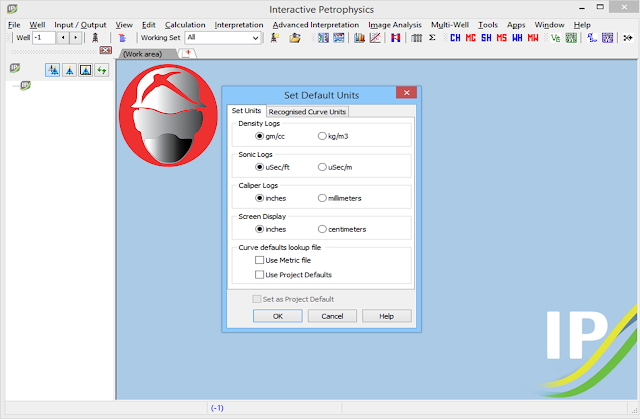640x419 pixels.
Task: Click the red MW toolbar button
Action: tap(533, 38)
